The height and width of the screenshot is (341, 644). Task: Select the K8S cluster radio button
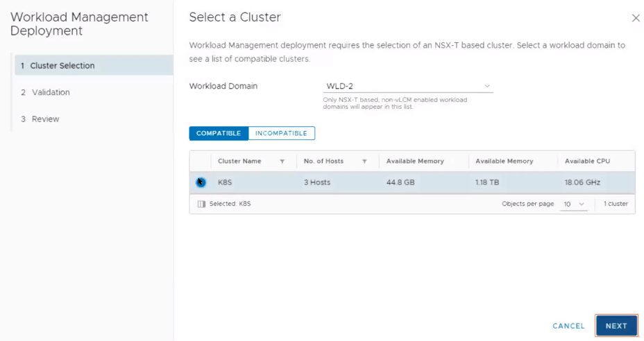click(x=201, y=182)
